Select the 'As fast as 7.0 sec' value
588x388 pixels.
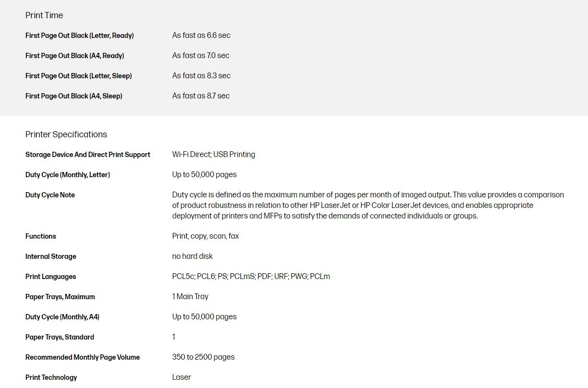201,56
